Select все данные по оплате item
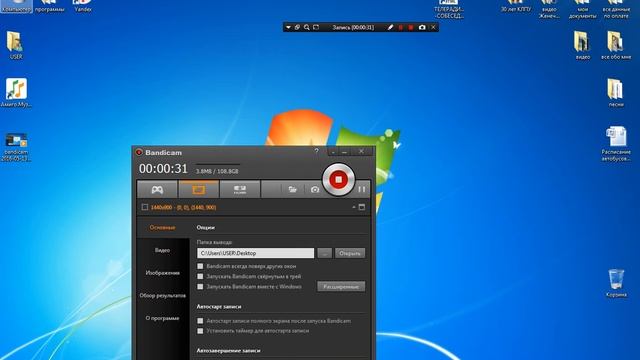This screenshot has height=360, width=640. [x=616, y=9]
